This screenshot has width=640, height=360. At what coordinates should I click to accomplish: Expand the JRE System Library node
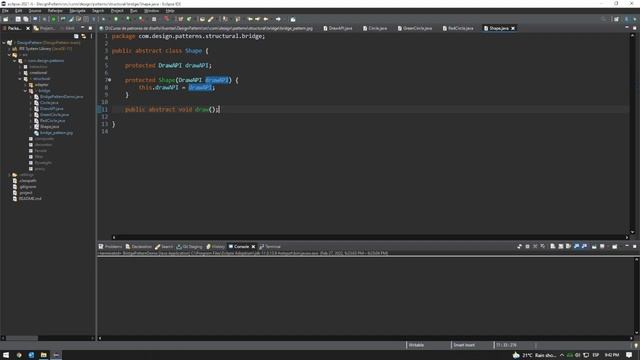click(9, 49)
